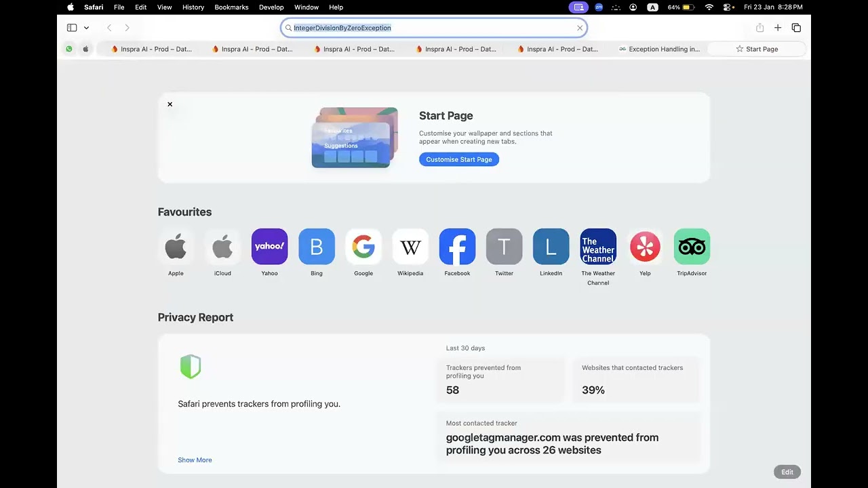This screenshot has width=868, height=488.
Task: Open the Apple favourite
Action: [176, 247]
